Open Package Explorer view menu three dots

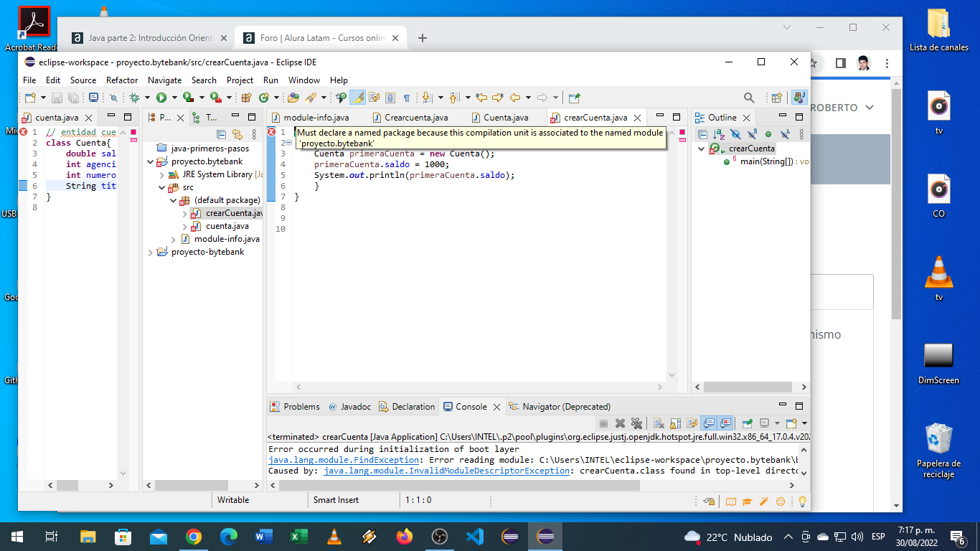[x=254, y=134]
